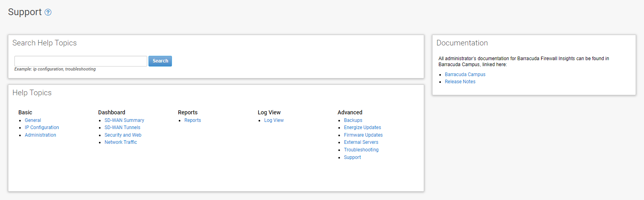
Task: Open the SD-WAN Tunnels help link
Action: coord(122,127)
